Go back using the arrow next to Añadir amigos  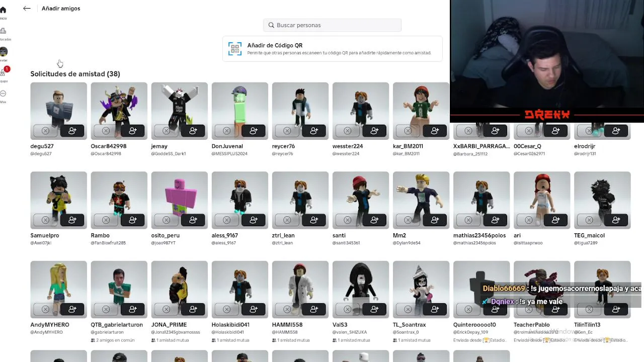[x=27, y=9]
